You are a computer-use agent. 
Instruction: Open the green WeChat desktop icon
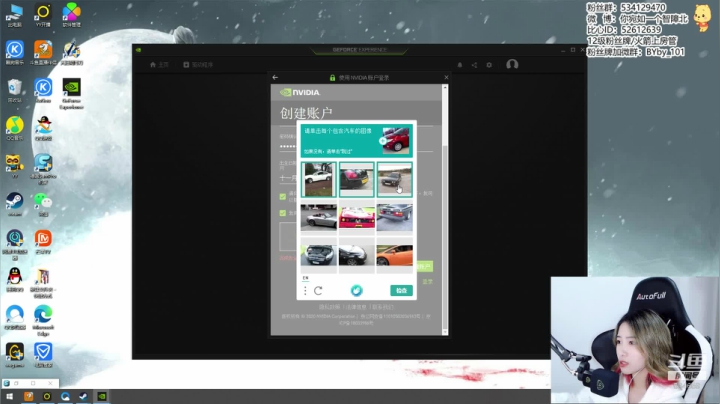point(43,204)
